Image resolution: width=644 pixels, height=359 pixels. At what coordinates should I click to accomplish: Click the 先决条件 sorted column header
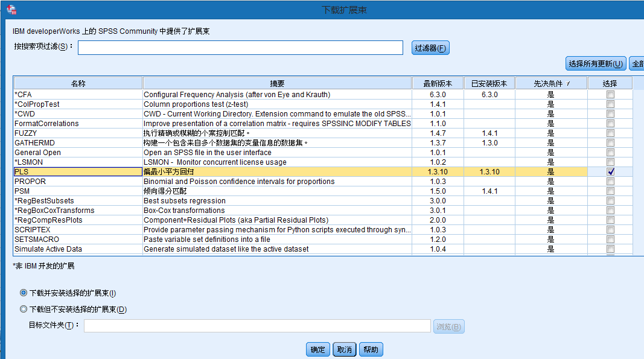point(552,83)
